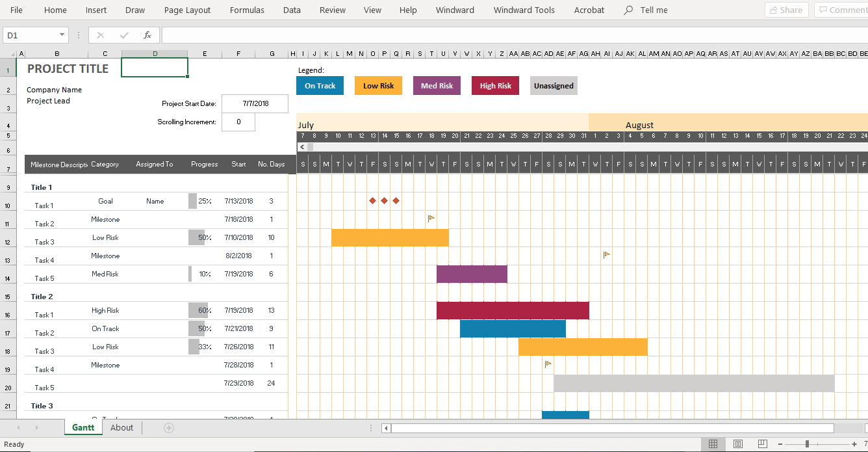
Task: Click the red High Risk Gantt bar
Action: tap(513, 310)
